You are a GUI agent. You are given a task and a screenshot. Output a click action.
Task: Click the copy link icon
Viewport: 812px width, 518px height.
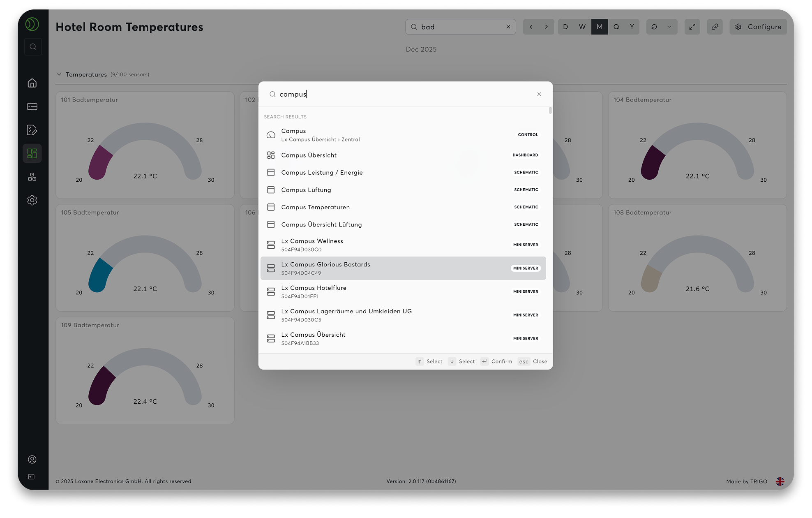[x=715, y=27]
